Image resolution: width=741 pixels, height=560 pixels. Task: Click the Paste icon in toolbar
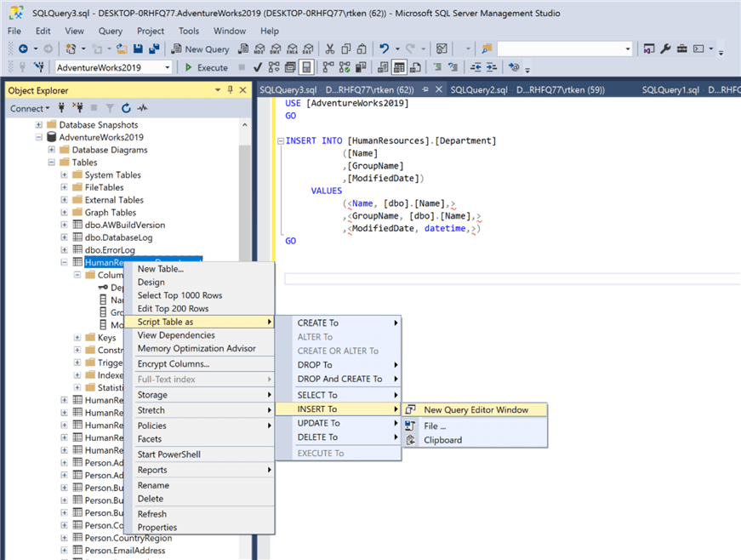click(x=362, y=49)
